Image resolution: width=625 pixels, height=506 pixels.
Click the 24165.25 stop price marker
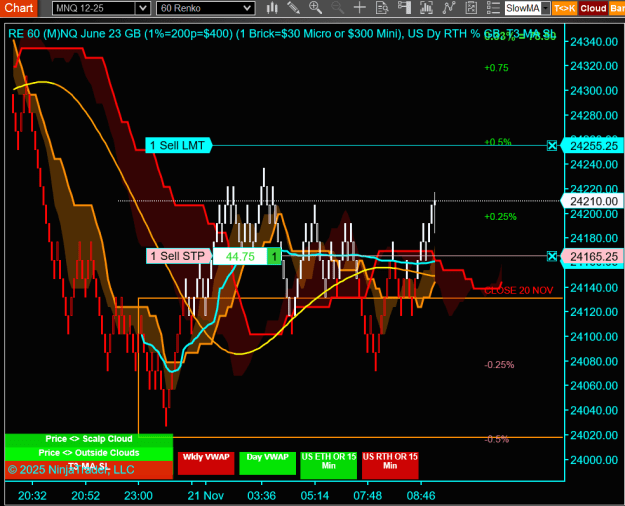pyautogui.click(x=593, y=256)
